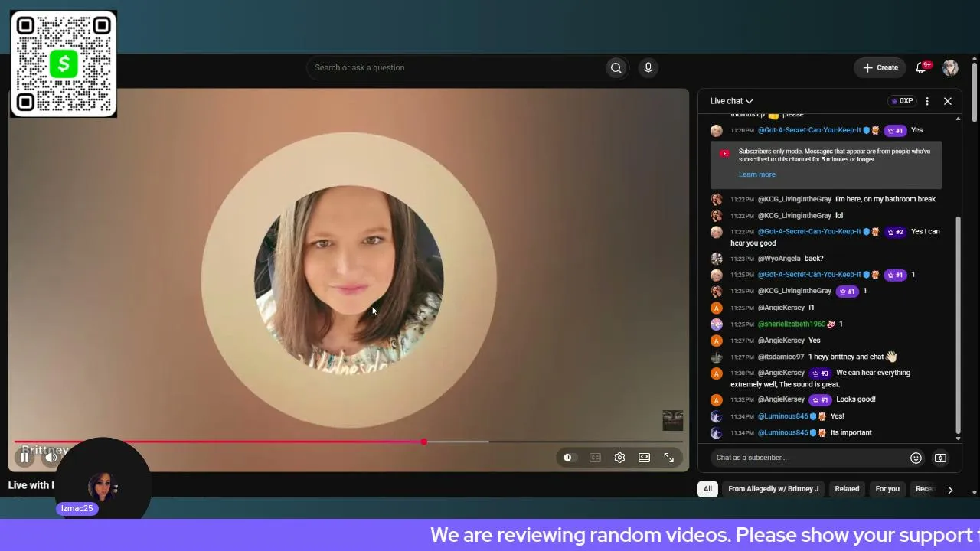980x551 pixels.
Task: Select the All filter chip
Action: click(707, 489)
